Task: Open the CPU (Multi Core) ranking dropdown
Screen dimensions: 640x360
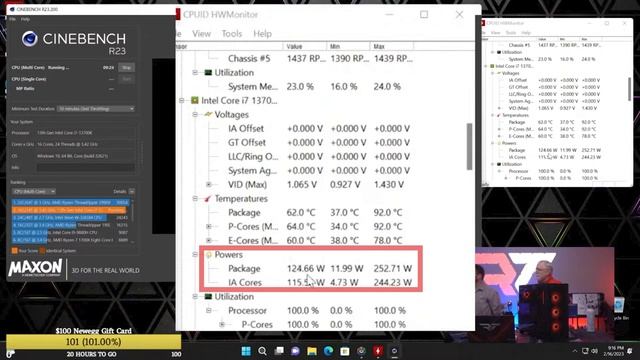Action: point(33,191)
